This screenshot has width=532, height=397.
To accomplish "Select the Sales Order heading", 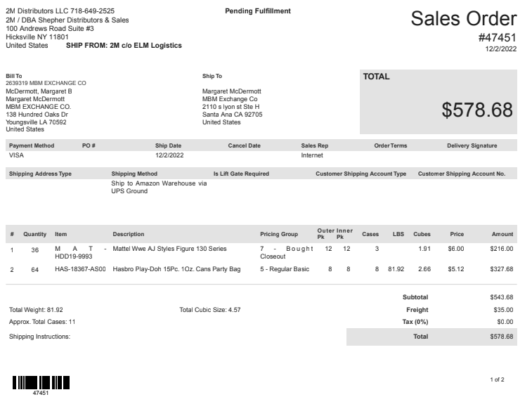I will (463, 18).
